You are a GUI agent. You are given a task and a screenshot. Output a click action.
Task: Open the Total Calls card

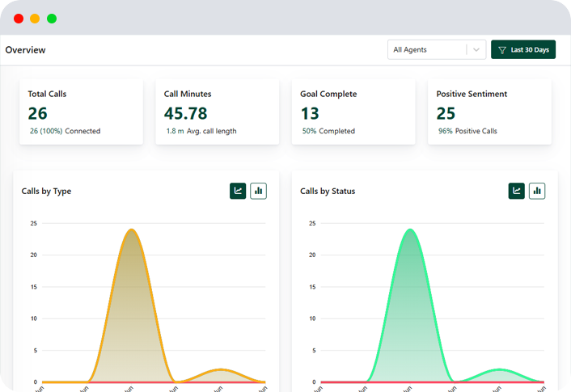tap(81, 112)
